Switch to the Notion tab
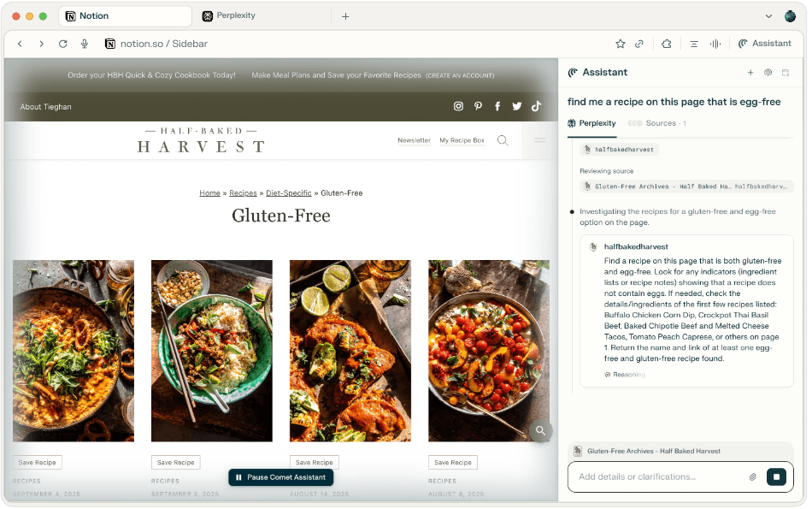Image resolution: width=812 pixels, height=509 pixels. (125, 16)
